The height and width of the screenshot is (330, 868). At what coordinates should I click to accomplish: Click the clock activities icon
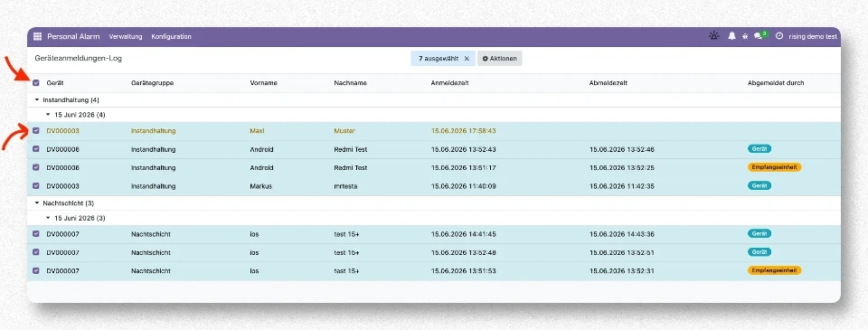[x=779, y=36]
